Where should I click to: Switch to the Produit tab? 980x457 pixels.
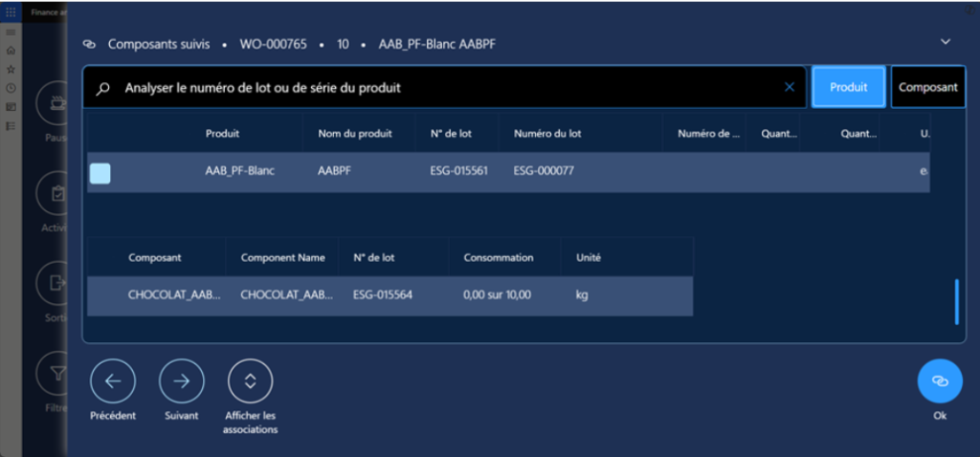coord(848,87)
